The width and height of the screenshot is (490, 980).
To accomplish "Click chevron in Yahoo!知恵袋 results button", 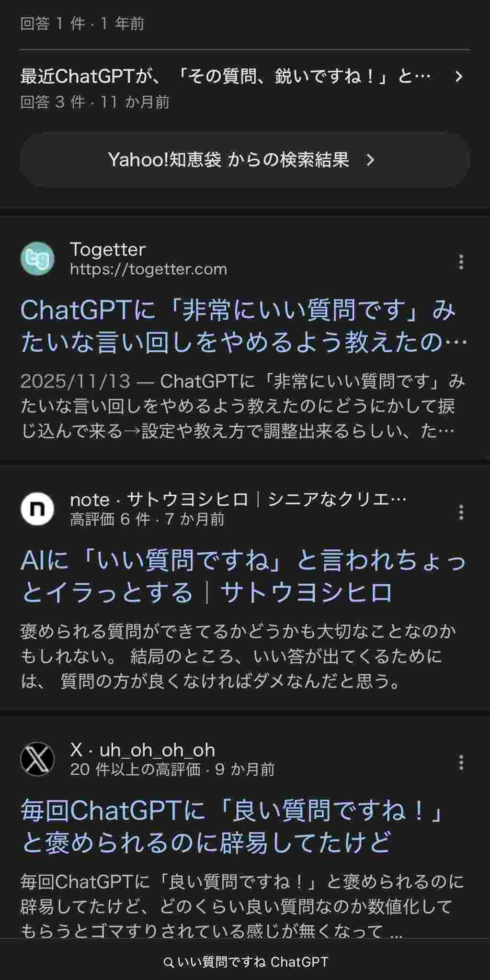I will click(370, 160).
